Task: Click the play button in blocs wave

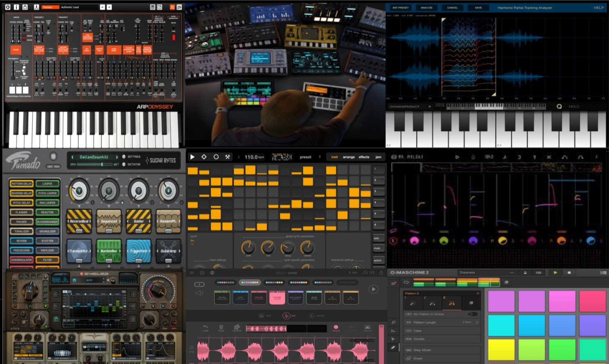Action: tap(373, 289)
